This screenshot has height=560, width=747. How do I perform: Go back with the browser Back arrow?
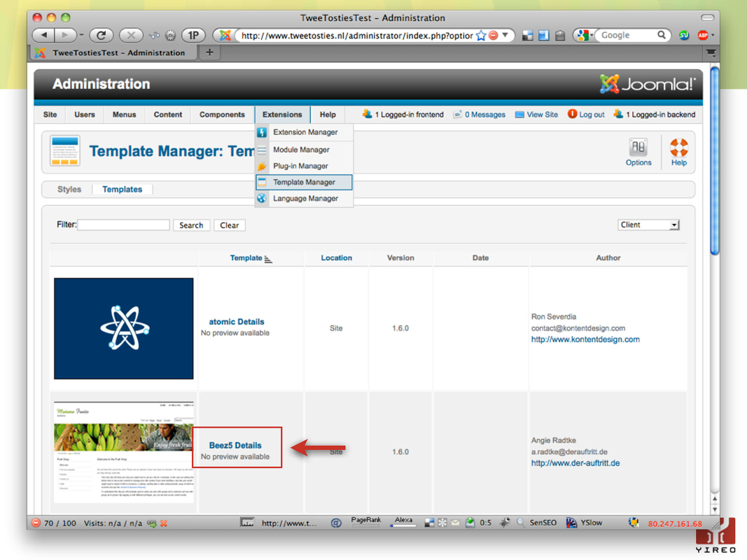pos(43,35)
